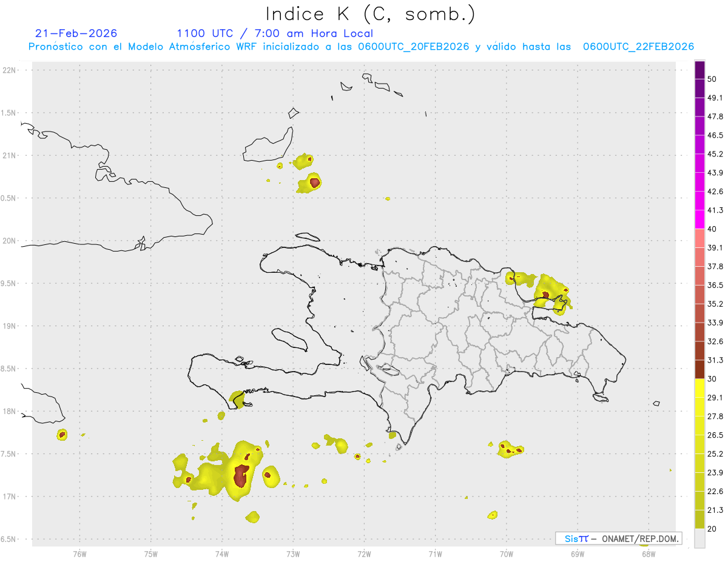Click the legend value "23.9"
728x562 pixels.
point(715,473)
